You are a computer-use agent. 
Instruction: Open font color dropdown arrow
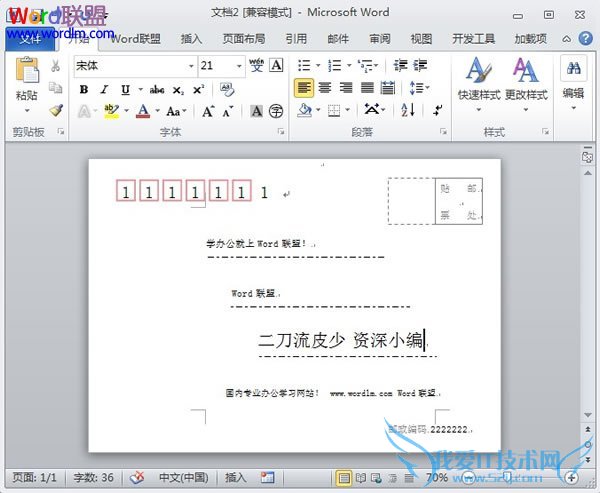click(x=157, y=111)
